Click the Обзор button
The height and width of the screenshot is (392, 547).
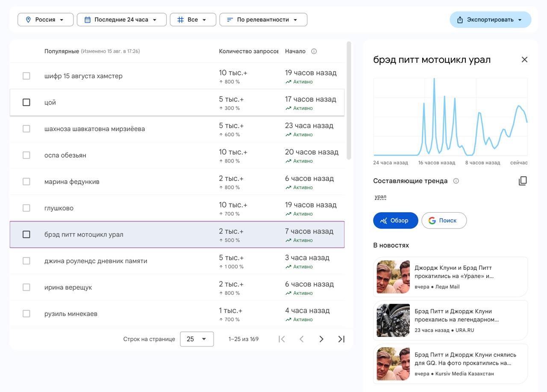point(395,220)
